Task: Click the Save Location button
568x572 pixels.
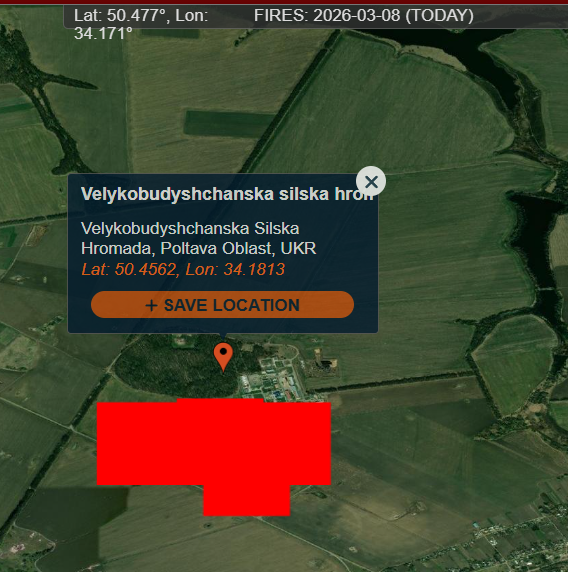Action: coord(222,305)
